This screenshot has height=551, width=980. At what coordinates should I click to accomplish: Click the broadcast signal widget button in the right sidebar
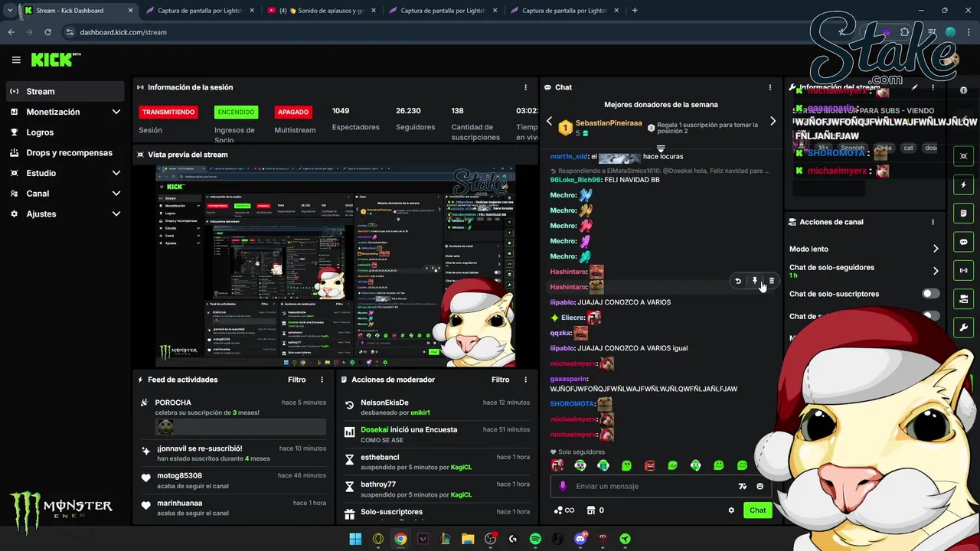click(x=963, y=270)
